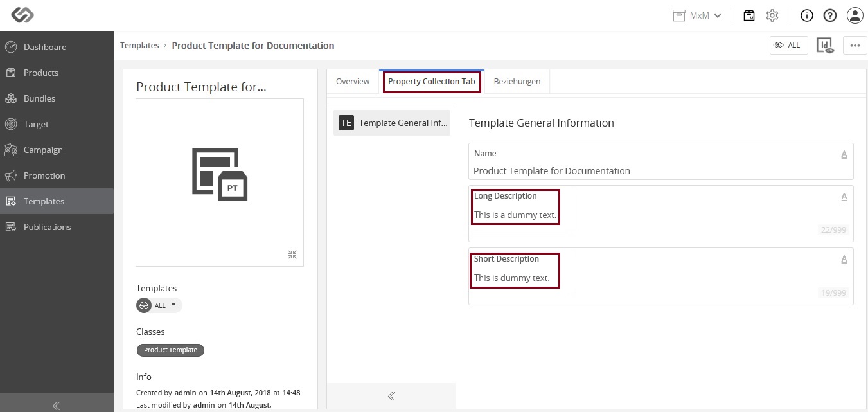Open the user profile icon
The image size is (868, 412).
[x=855, y=15]
